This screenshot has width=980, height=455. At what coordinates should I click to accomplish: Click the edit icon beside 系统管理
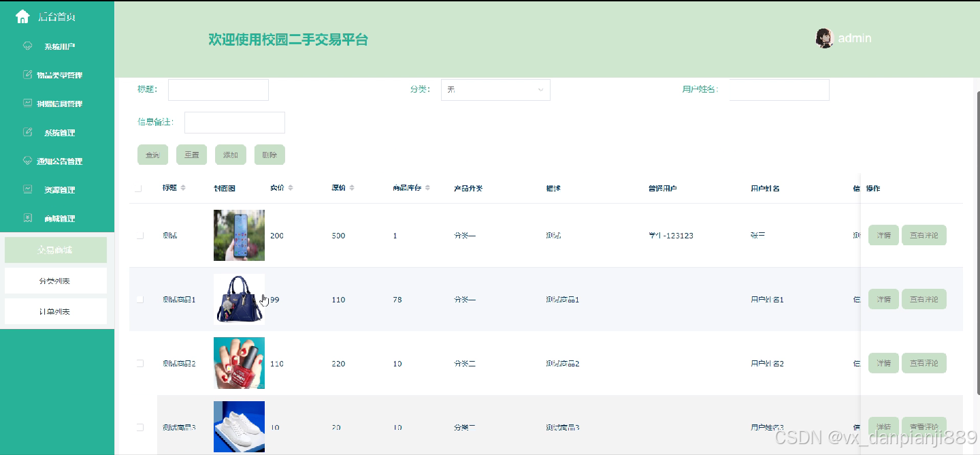(x=28, y=132)
